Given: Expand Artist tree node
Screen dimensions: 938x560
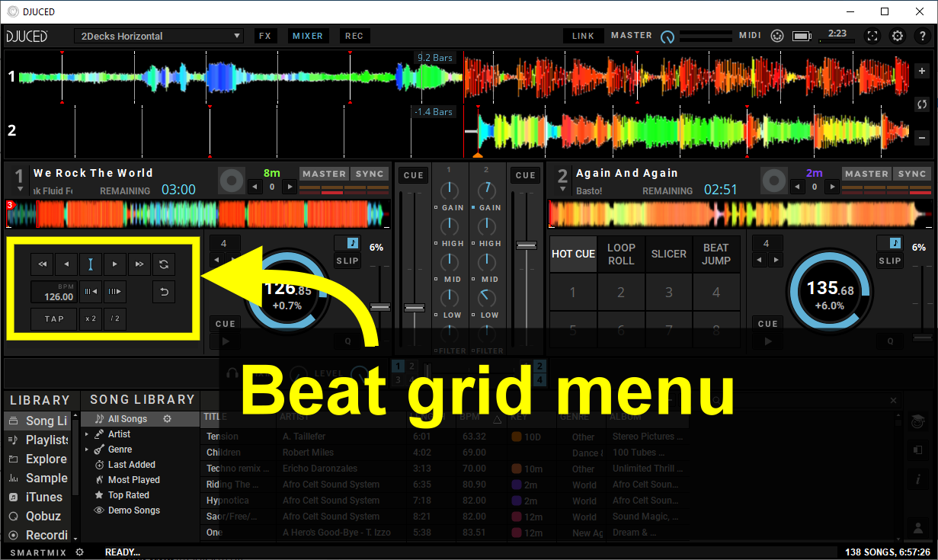Looking at the screenshot, I should point(87,434).
